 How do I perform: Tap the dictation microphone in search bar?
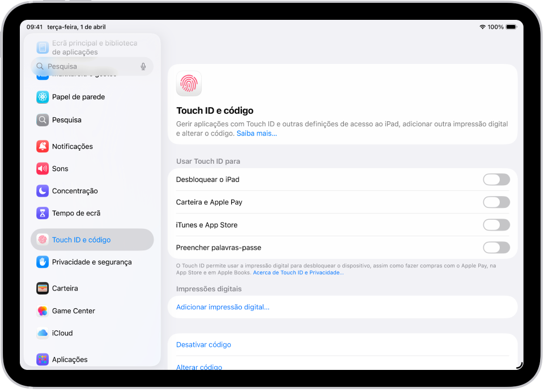(143, 66)
